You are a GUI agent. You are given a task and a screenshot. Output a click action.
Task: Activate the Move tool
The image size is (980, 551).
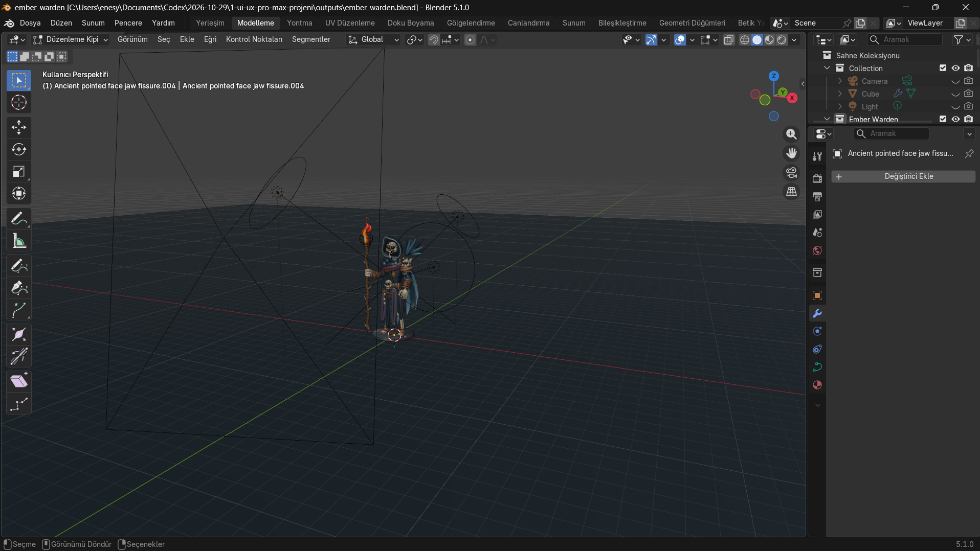19,127
